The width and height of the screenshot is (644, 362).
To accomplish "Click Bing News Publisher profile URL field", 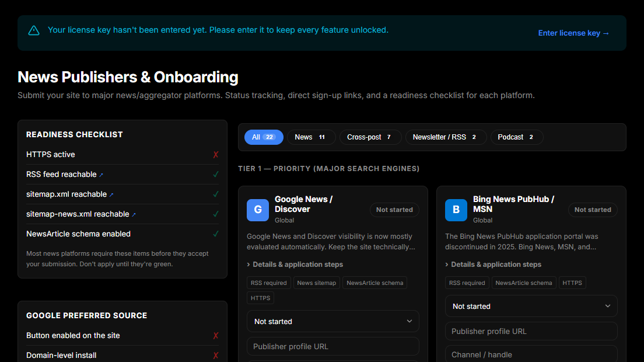I will click(x=531, y=331).
